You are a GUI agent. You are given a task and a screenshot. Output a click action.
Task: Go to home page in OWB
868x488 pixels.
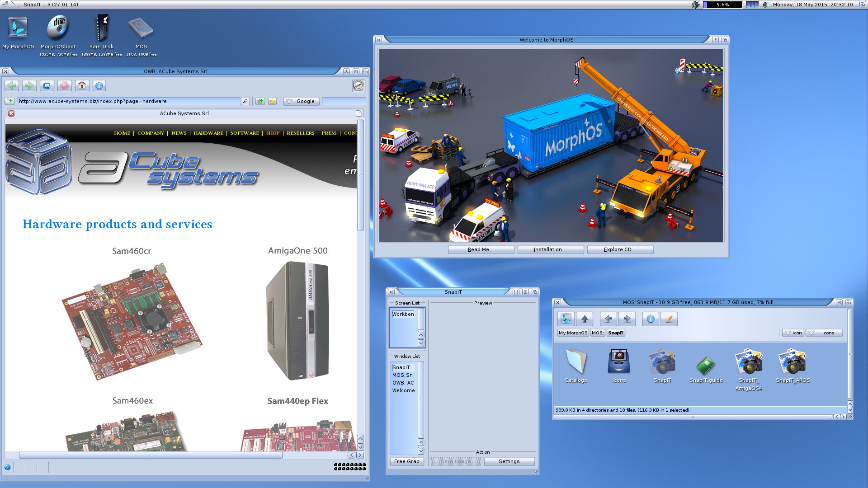click(82, 85)
